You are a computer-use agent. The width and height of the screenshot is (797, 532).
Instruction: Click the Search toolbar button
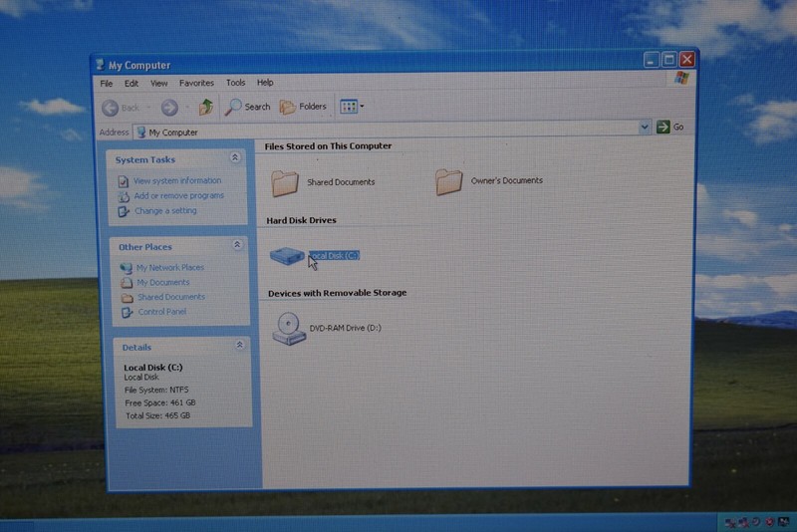point(247,107)
